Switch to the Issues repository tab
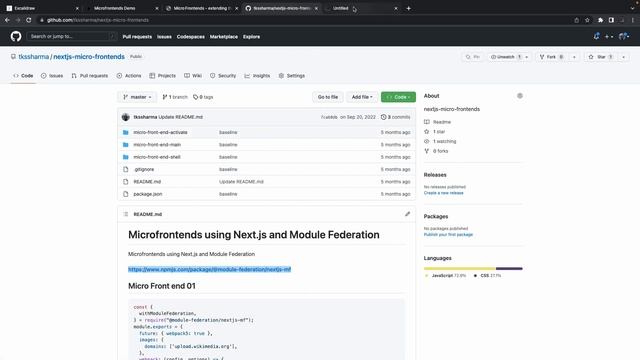This screenshot has width=640, height=360. tap(52, 76)
